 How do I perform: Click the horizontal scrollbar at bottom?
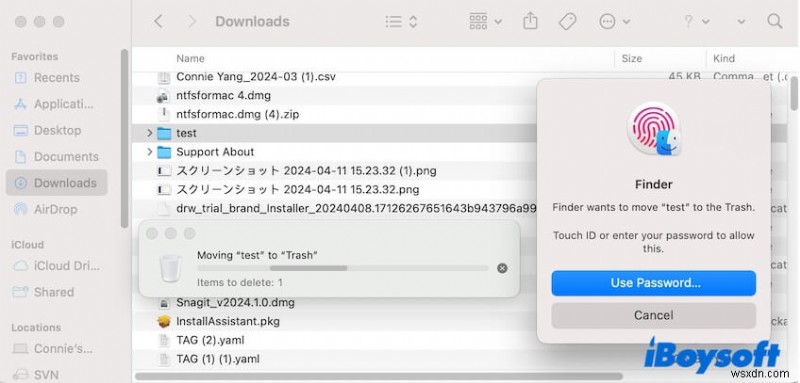point(379,377)
